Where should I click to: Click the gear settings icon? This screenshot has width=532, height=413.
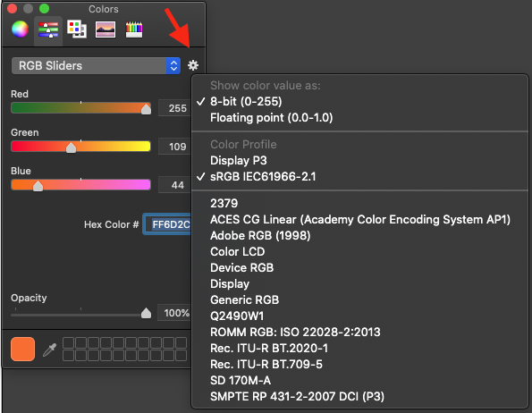click(x=193, y=65)
